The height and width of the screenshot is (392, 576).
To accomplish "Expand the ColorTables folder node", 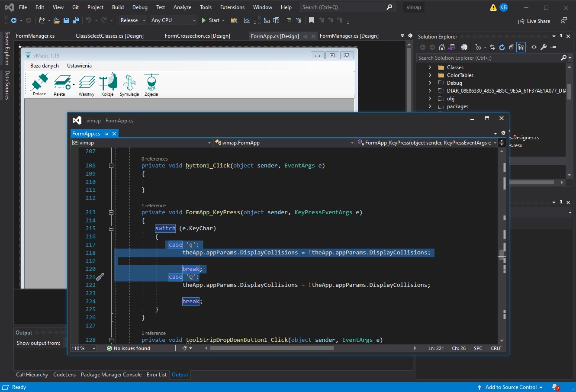I will pos(430,75).
